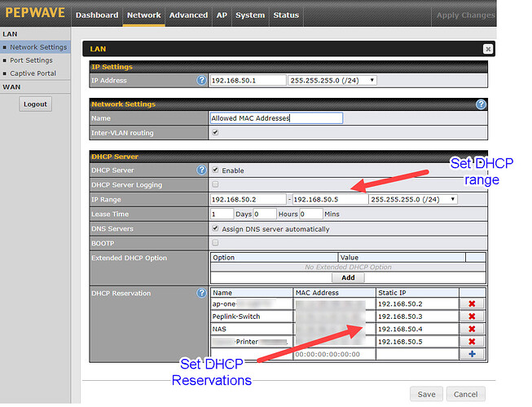The height and width of the screenshot is (407, 532).
Task: Delete the Peplink-Switch DHCP reservation
Action: [472, 316]
